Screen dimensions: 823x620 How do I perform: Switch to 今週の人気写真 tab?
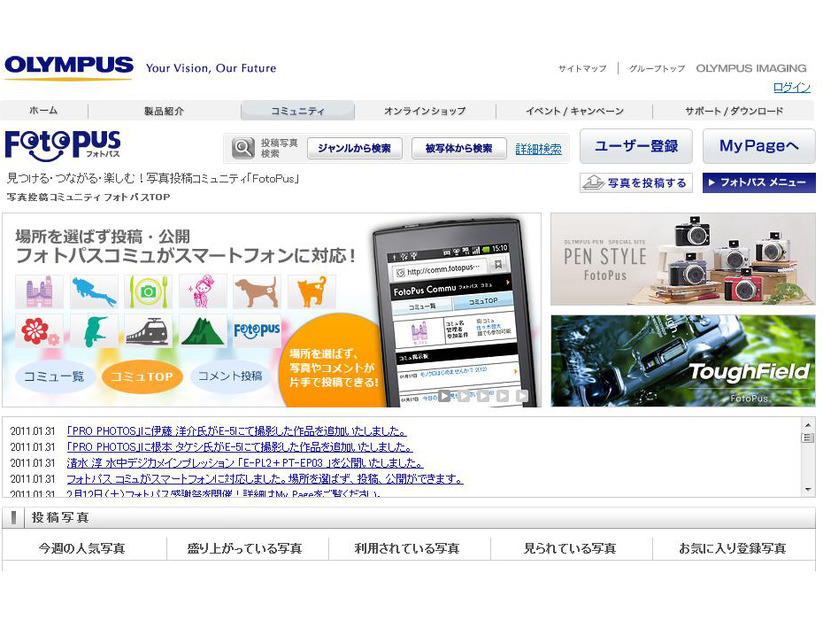[x=82, y=549]
